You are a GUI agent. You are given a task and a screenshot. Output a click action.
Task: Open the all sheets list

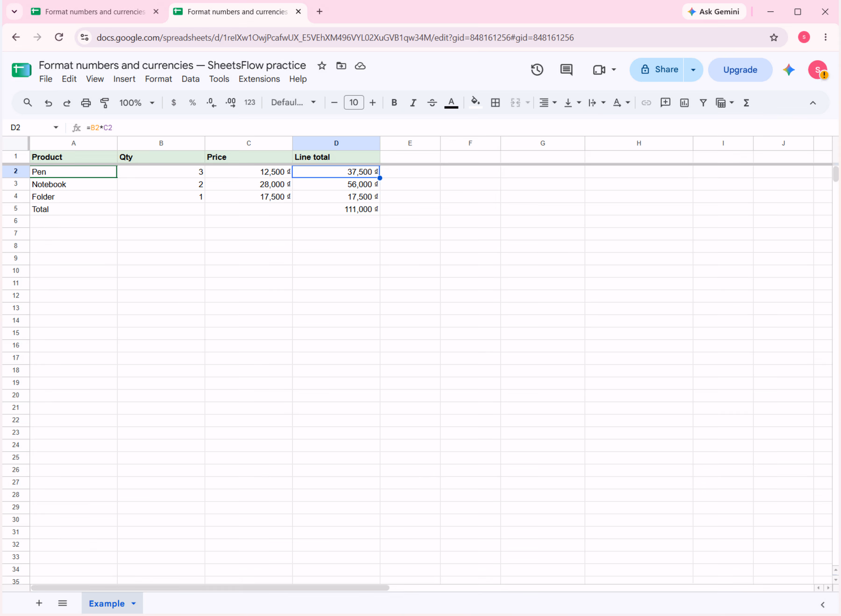(63, 603)
